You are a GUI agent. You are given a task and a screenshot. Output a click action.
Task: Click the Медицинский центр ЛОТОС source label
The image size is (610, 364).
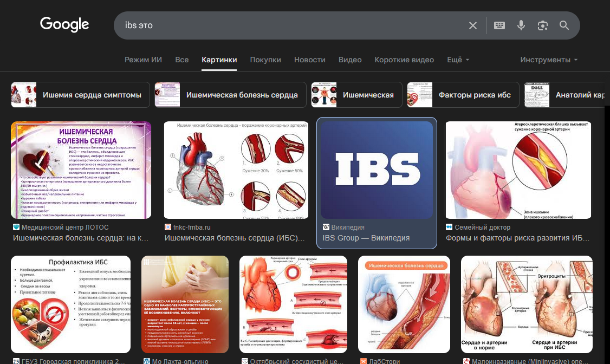coord(65,227)
